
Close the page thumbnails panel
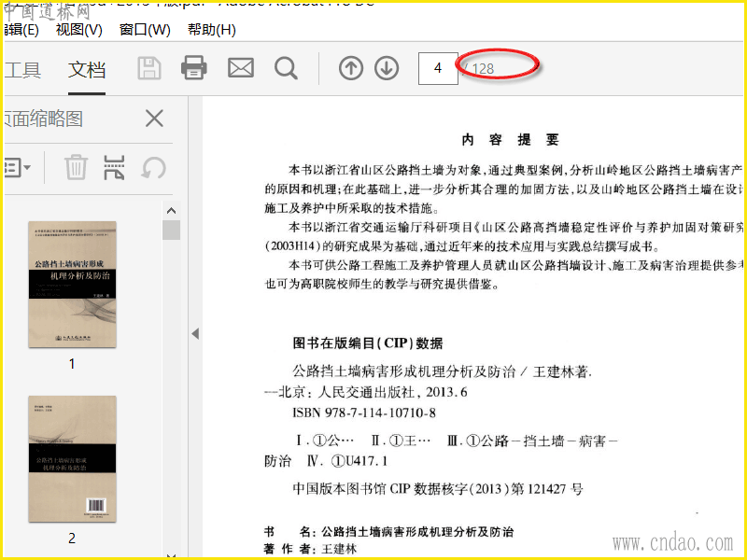tap(154, 119)
